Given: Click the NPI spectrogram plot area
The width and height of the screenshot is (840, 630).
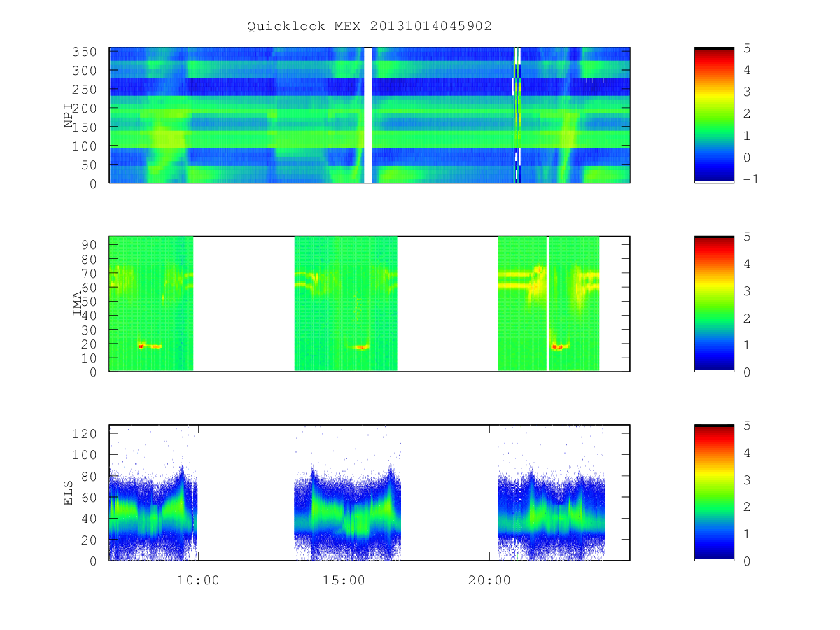Looking at the screenshot, I should pos(370,115).
